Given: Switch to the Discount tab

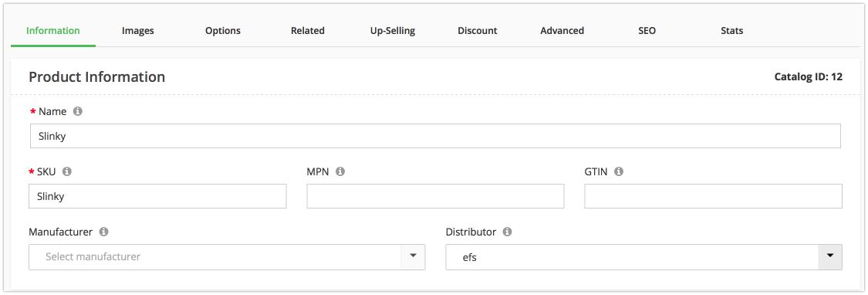Looking at the screenshot, I should 477,30.
